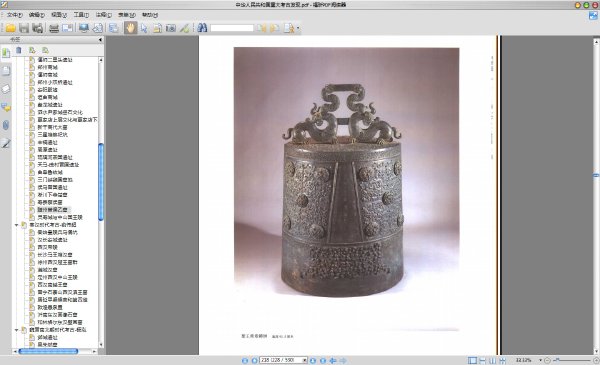Viewport: 600px width, 365px height.
Task: Open the Attachments paperclip panel
Action: click(x=6, y=125)
